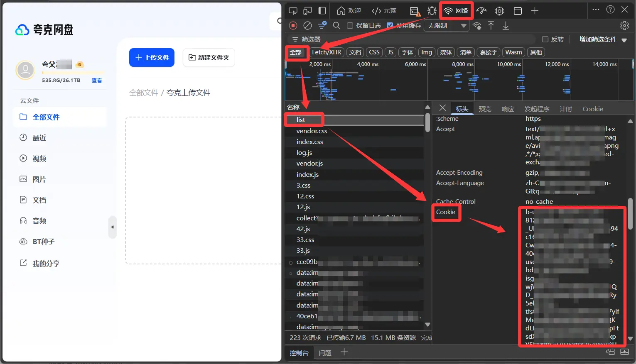The image size is (636, 364).
Task: Open the 无限制 throttling dropdown
Action: (447, 26)
